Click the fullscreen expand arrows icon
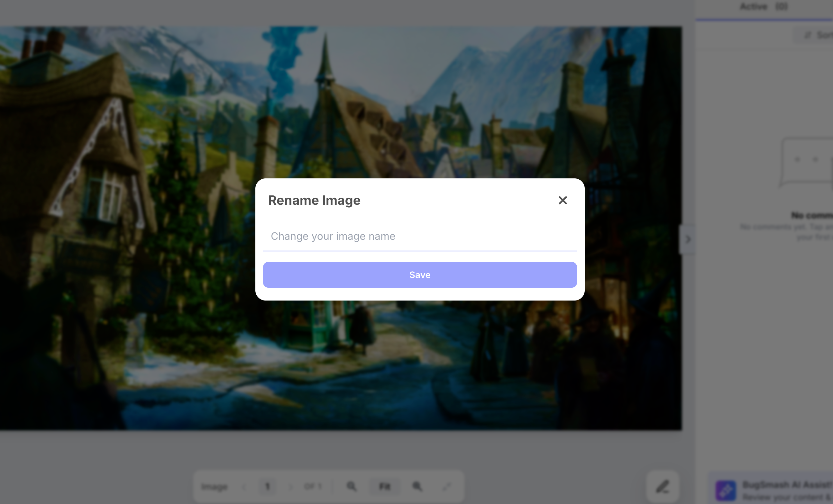This screenshot has width=833, height=504. 447,486
